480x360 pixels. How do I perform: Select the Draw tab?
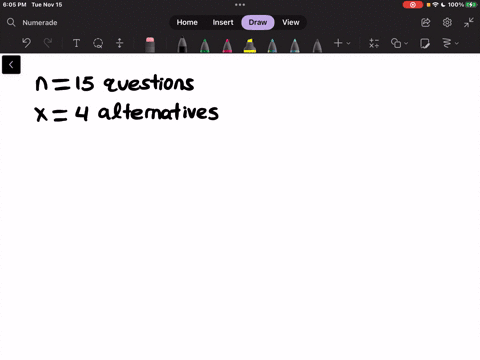258,22
